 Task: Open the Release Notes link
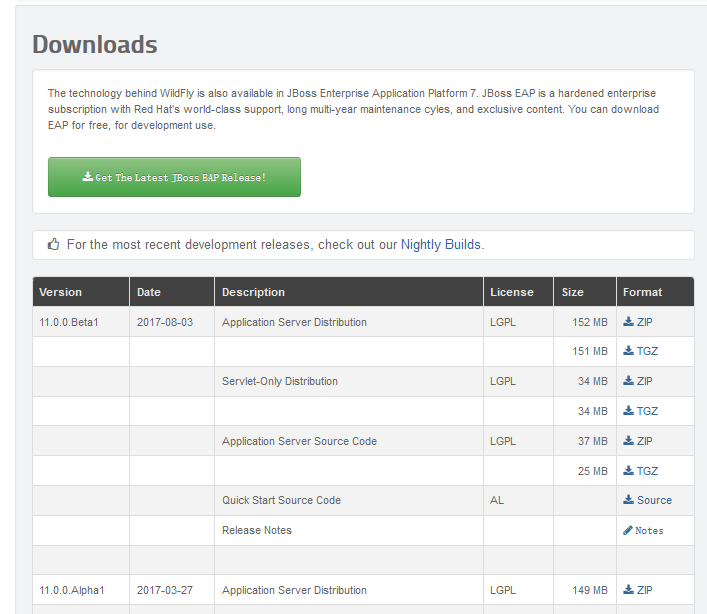643,531
